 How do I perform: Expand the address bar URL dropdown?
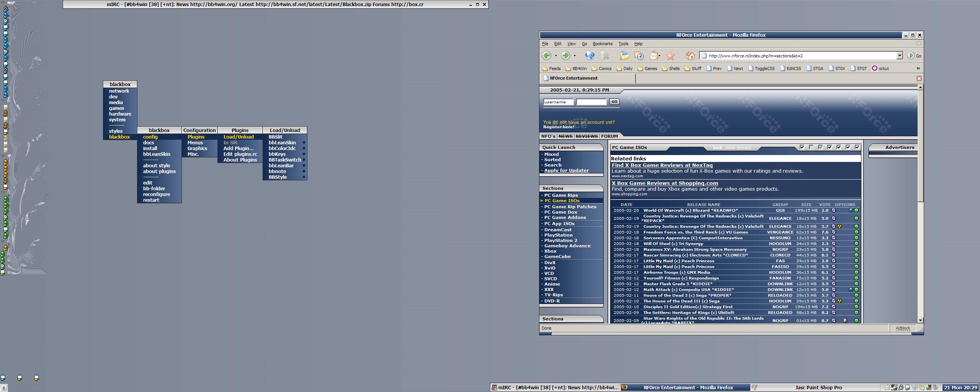[x=900, y=56]
